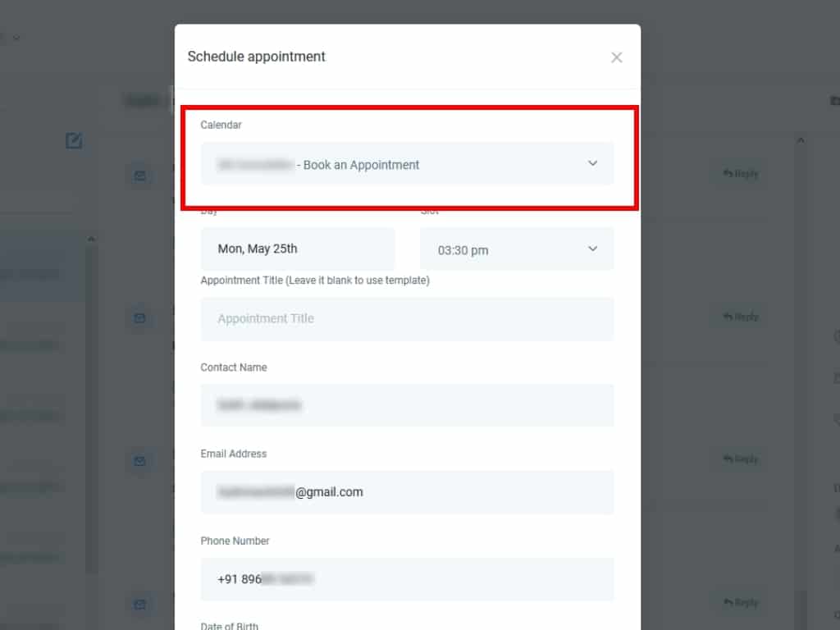840x630 pixels.
Task: Focus the Phone Number field starting +91
Action: pos(407,579)
